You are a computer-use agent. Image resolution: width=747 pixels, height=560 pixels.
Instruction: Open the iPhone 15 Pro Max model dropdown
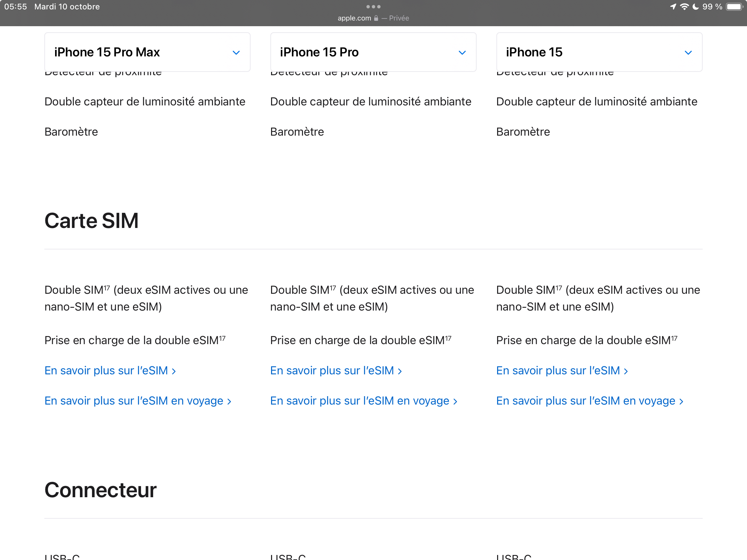pyautogui.click(x=147, y=52)
